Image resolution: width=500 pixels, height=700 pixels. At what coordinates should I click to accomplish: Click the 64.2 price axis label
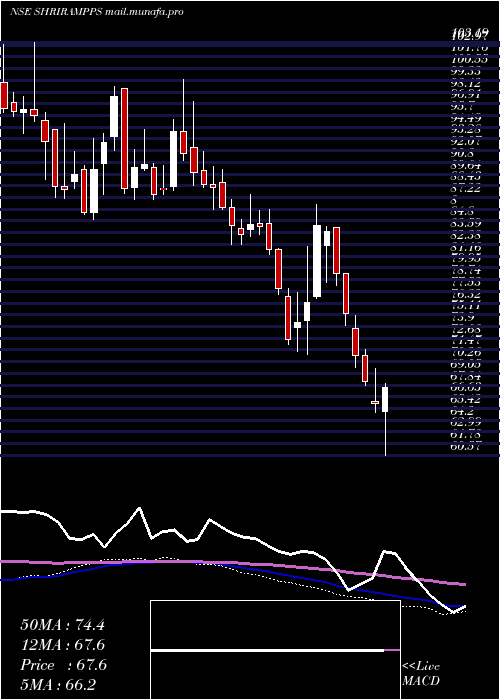coord(462,412)
